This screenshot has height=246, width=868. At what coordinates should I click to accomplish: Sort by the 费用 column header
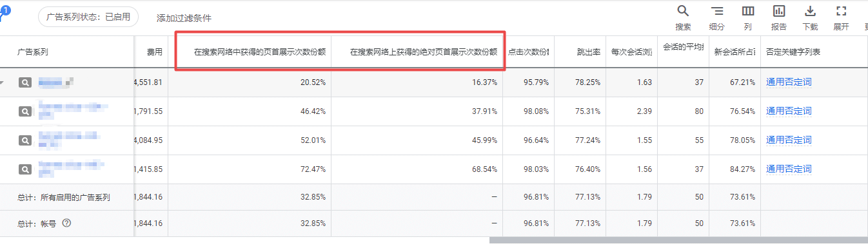pos(154,52)
